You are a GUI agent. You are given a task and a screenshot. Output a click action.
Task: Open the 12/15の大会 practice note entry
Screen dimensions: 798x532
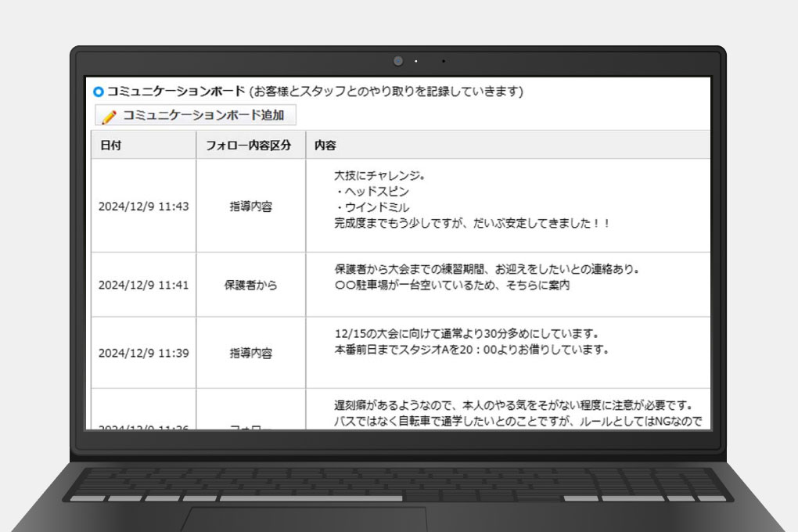click(x=466, y=333)
